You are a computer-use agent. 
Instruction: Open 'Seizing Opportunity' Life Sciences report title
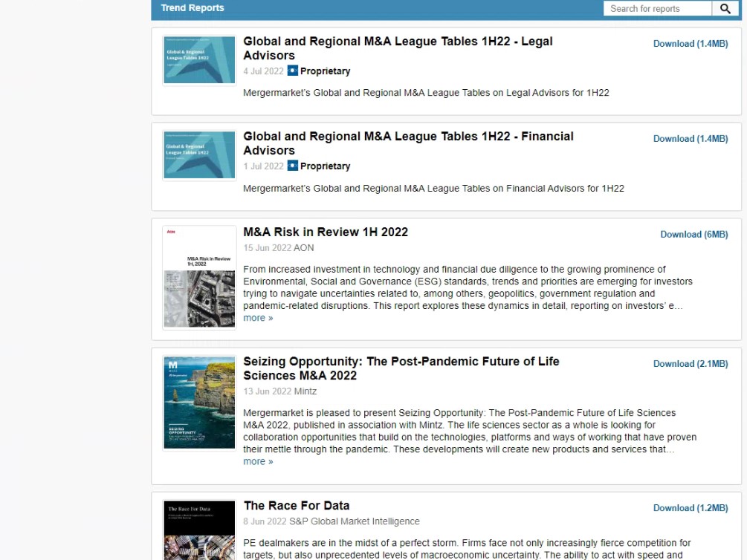[x=401, y=368]
